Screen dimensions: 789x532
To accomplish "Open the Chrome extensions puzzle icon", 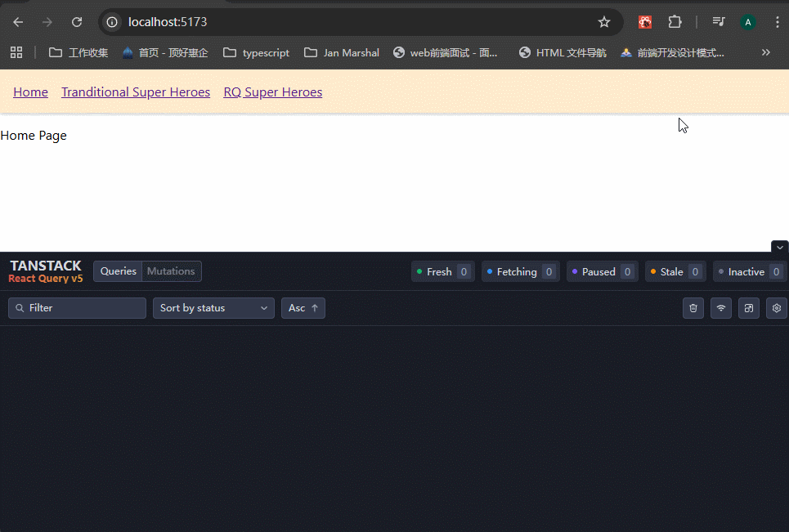I will 675,22.
